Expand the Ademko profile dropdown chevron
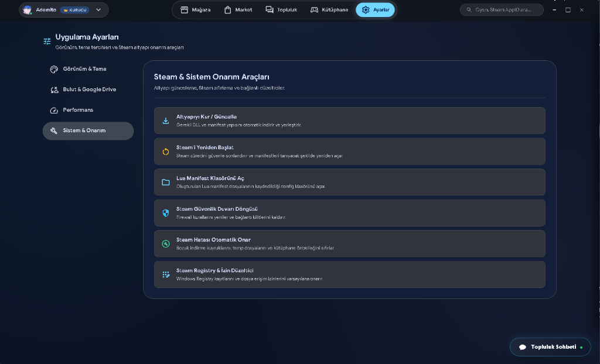 [98, 10]
